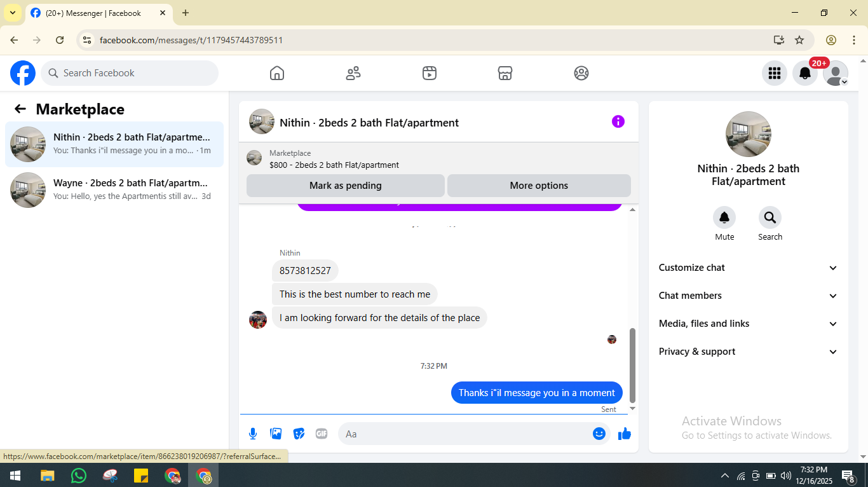Attach a file using the photo icon
The image size is (868, 487).
click(276, 434)
